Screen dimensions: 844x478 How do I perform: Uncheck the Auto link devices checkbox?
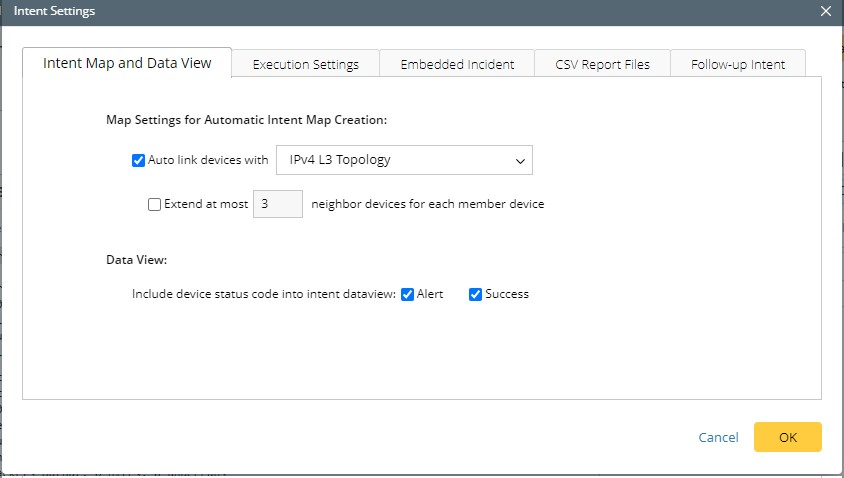coord(139,160)
